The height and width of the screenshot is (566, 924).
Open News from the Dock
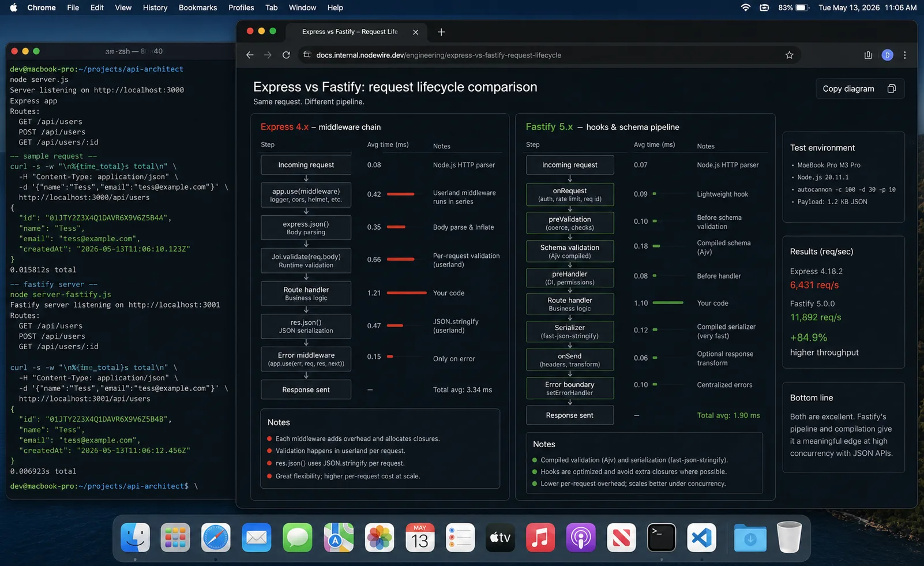click(621, 538)
